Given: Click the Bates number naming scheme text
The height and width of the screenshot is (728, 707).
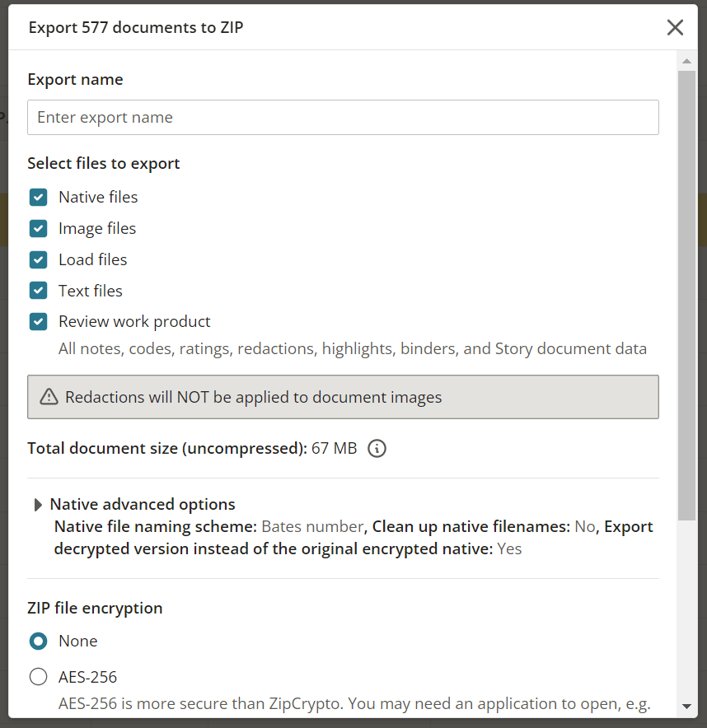Looking at the screenshot, I should 313,526.
